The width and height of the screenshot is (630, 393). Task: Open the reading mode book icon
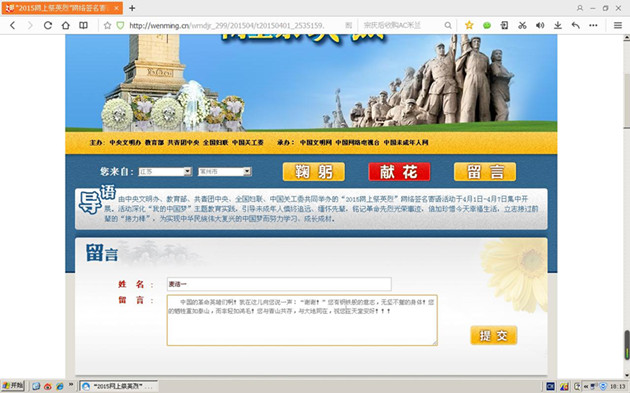pyautogui.click(x=83, y=25)
